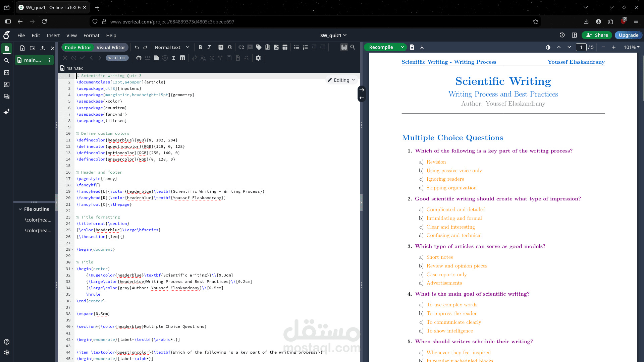Insert a math symbol with the omega icon
The width and height of the screenshot is (644, 362).
point(230,47)
